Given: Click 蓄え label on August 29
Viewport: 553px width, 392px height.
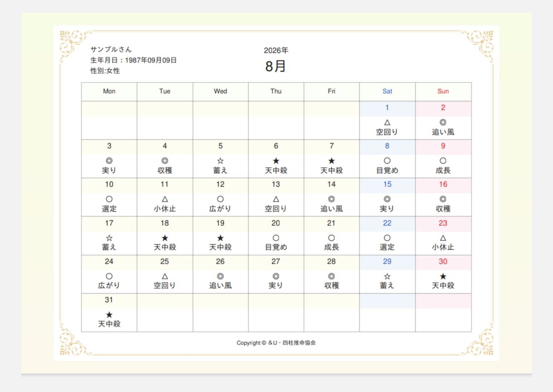Looking at the screenshot, I should click(387, 286).
